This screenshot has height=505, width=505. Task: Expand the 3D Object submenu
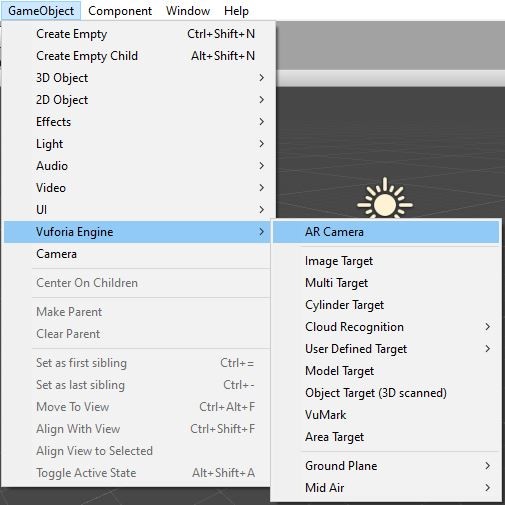137,78
